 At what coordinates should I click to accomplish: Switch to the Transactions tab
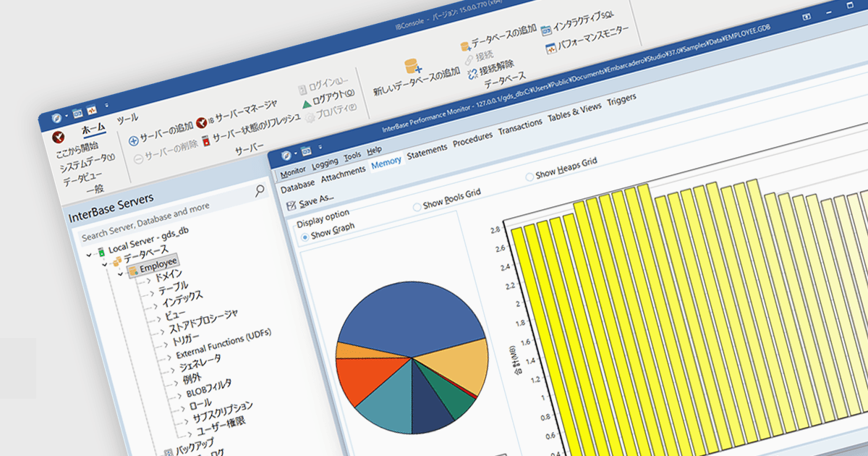coord(520,127)
